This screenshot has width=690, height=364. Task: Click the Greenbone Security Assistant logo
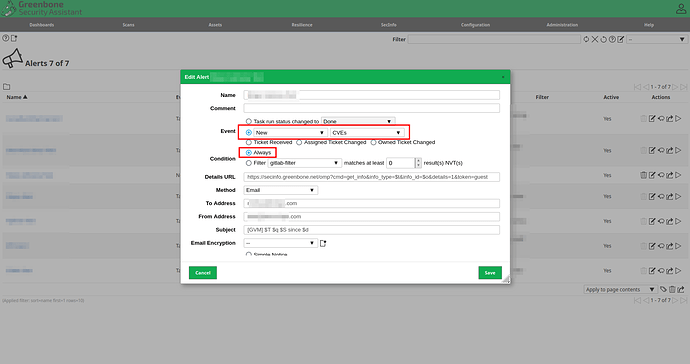point(42,8)
